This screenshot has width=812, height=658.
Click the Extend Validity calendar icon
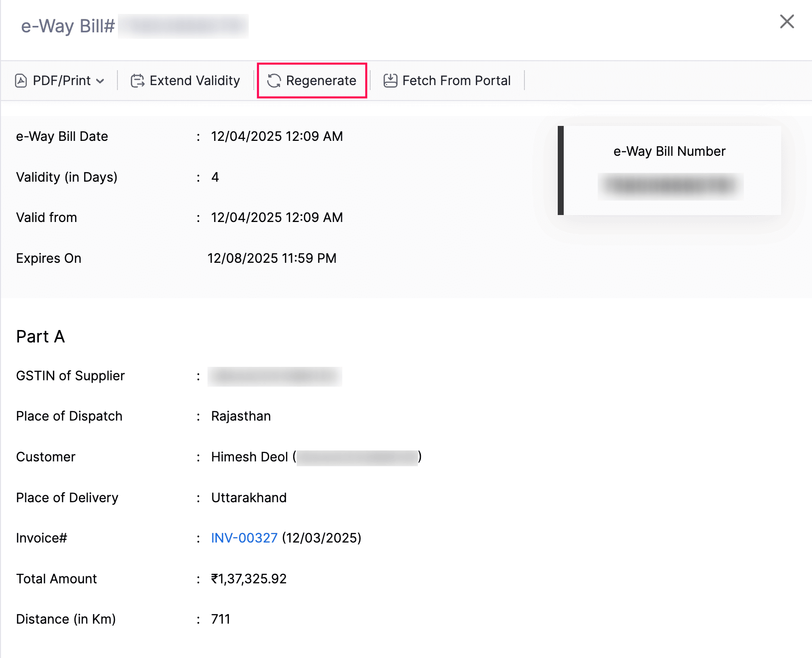pyautogui.click(x=137, y=81)
